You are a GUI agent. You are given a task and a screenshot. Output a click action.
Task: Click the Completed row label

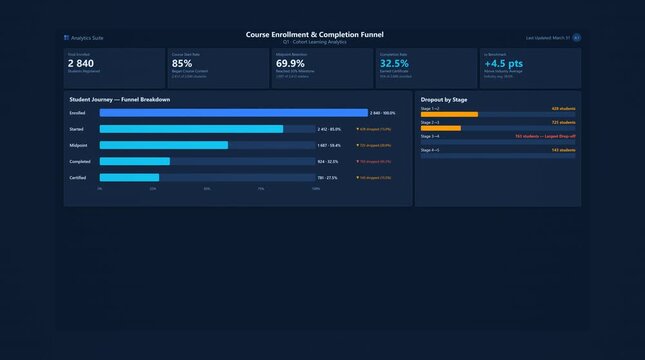[x=80, y=161]
